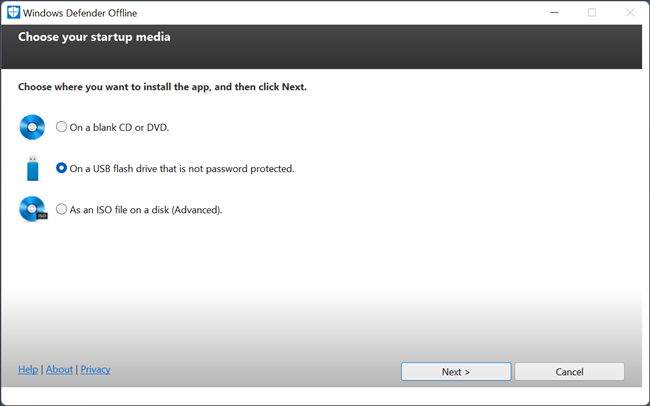Click the 'On a blank CD or DVD.' label
This screenshot has height=406, width=650.
click(119, 127)
